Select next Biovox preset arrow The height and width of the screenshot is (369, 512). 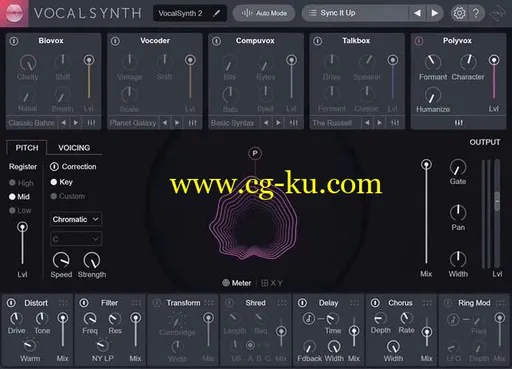click(76, 123)
